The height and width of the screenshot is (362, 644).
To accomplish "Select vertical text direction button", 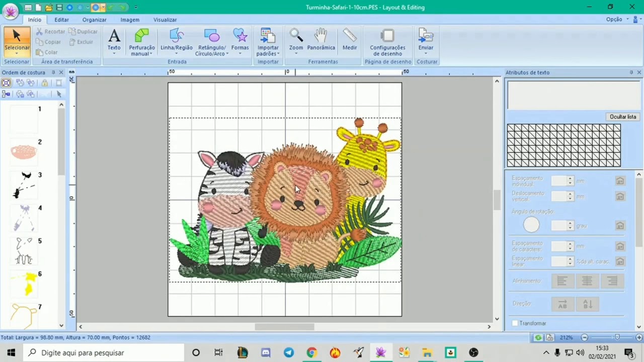I will tap(587, 304).
